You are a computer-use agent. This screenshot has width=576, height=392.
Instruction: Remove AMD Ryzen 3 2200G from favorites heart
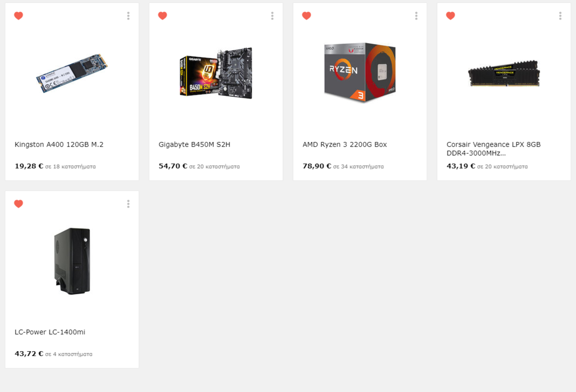click(x=306, y=16)
